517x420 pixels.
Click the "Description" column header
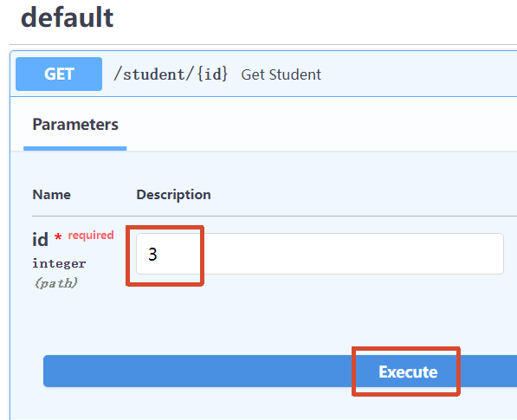pyautogui.click(x=173, y=195)
